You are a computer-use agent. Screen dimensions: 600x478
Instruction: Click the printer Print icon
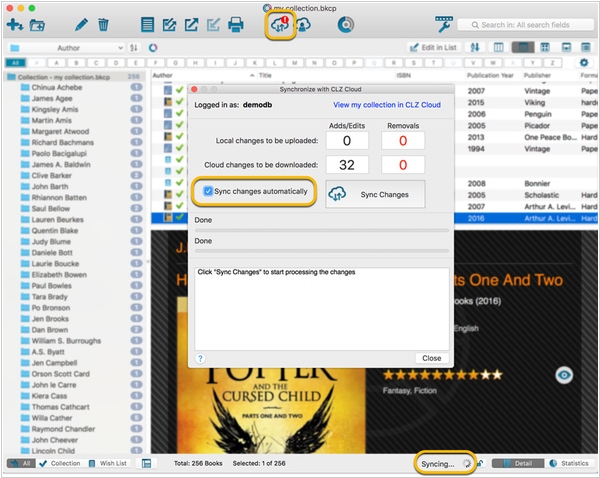point(236,24)
